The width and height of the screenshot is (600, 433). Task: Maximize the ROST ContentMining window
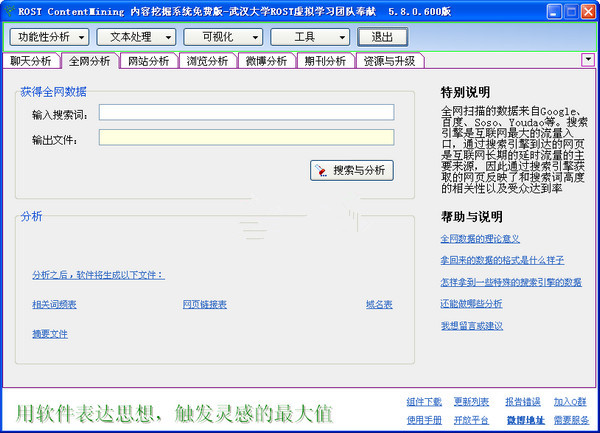tap(571, 11)
